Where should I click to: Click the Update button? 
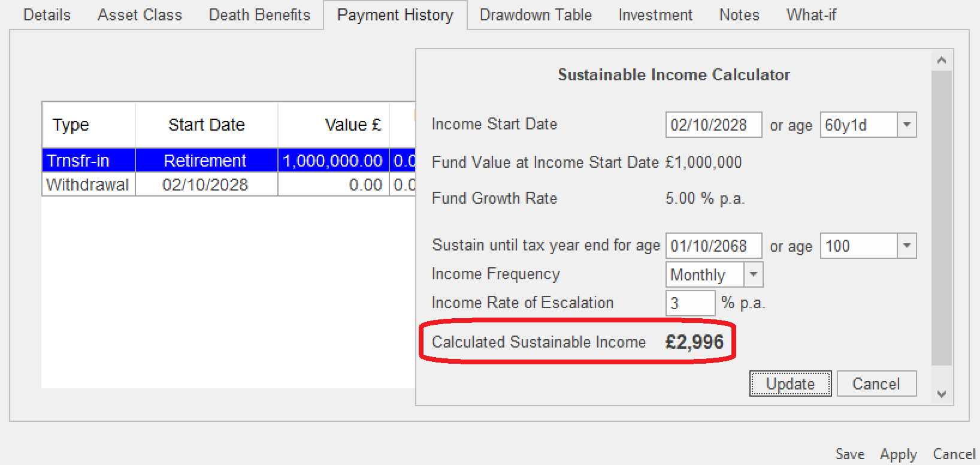790,384
